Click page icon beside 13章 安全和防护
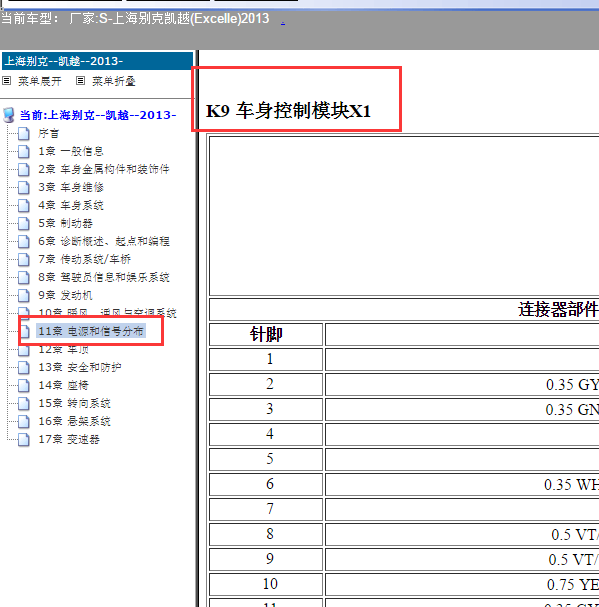The image size is (599, 607). 24,367
